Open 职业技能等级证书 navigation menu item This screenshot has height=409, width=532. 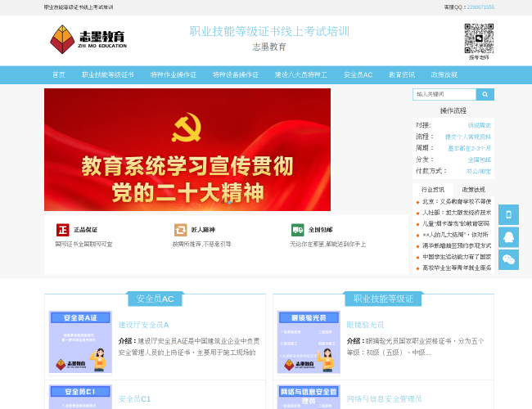pyautogui.click(x=108, y=75)
